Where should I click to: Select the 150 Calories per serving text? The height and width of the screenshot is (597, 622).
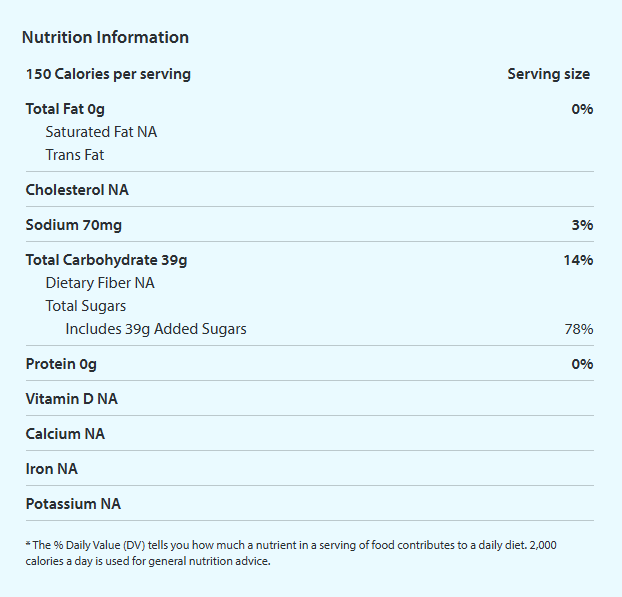tap(108, 74)
